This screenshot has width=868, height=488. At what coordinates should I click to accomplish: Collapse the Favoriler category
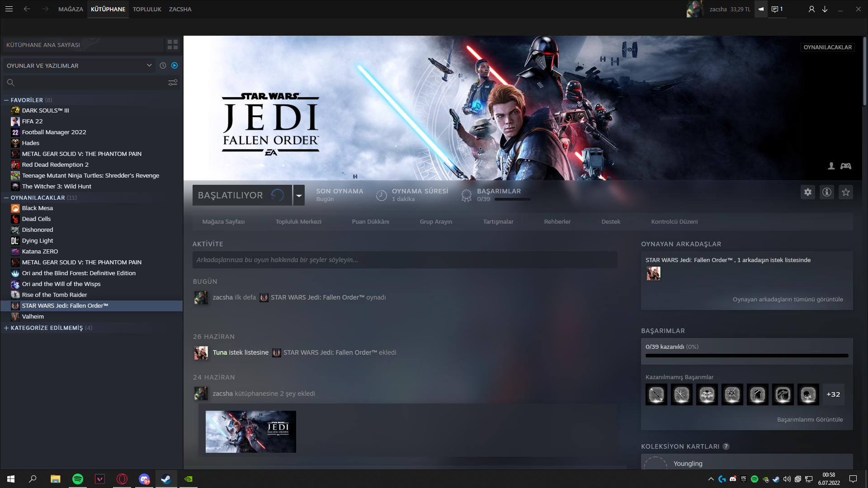pos(6,100)
